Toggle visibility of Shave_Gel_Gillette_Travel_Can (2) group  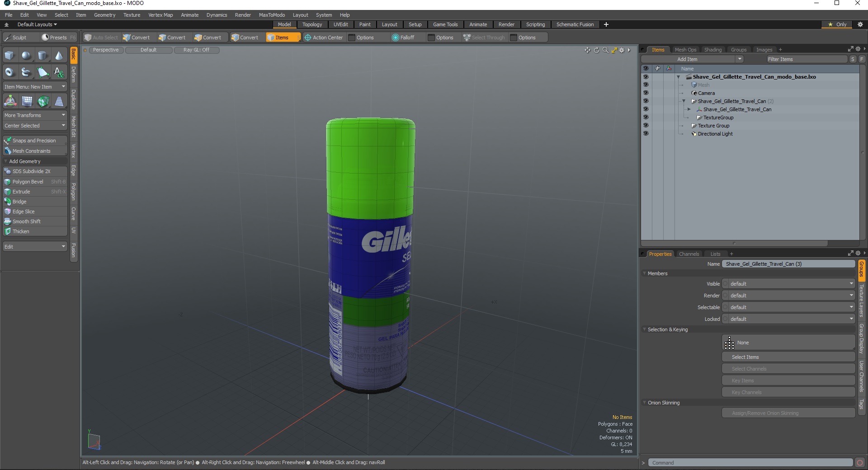pos(646,101)
